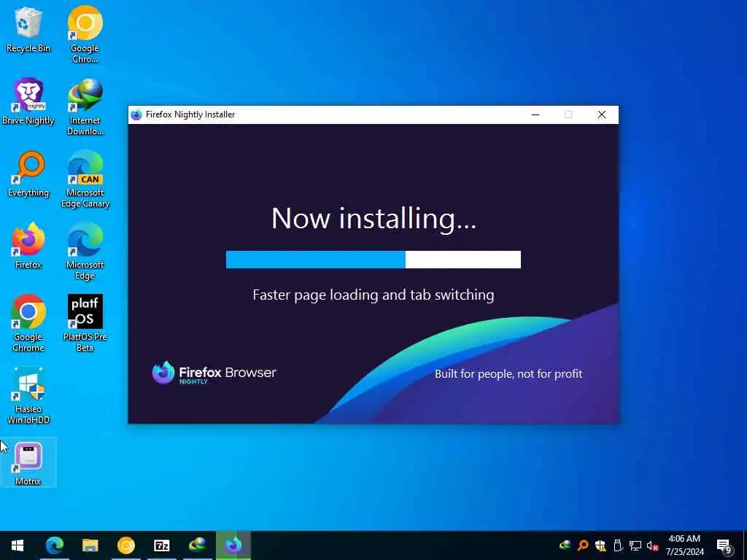Click the Internet Download Manager taskbar icon
Image resolution: width=747 pixels, height=560 pixels.
click(x=197, y=545)
